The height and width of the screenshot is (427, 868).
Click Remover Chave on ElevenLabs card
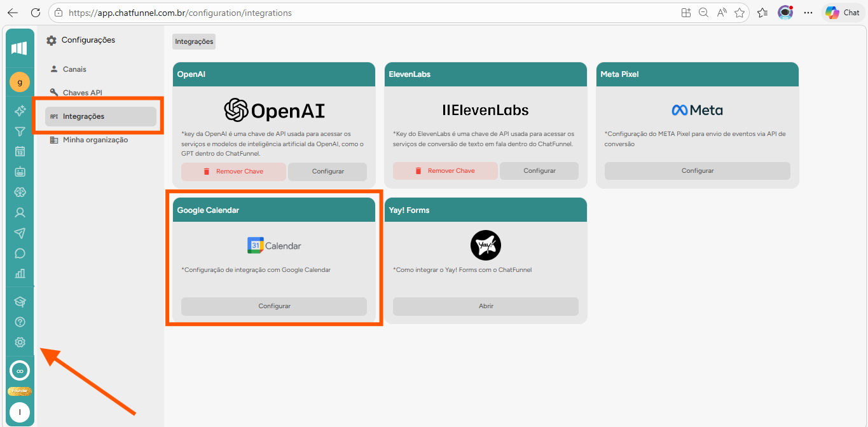click(x=445, y=171)
